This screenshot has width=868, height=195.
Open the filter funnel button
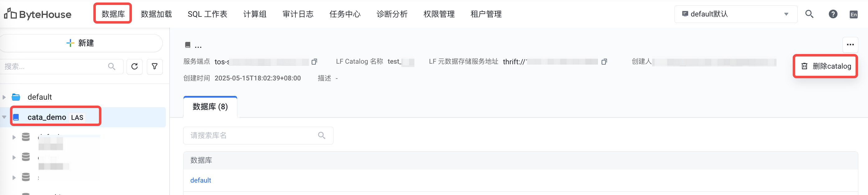click(x=155, y=66)
